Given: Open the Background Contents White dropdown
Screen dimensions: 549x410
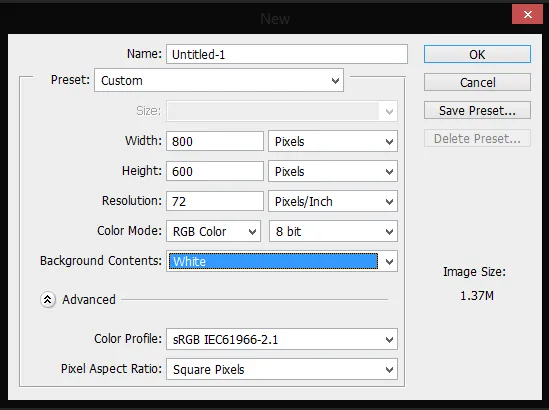Looking at the screenshot, I should 282,261.
